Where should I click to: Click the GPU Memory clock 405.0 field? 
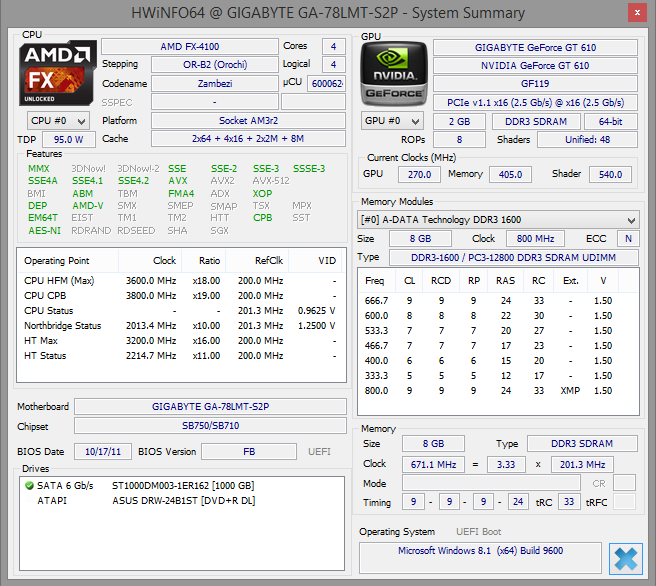pyautogui.click(x=510, y=174)
